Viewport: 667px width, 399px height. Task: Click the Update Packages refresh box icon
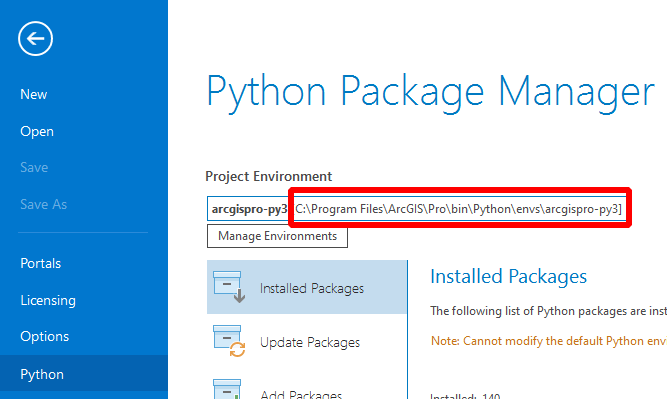(229, 341)
